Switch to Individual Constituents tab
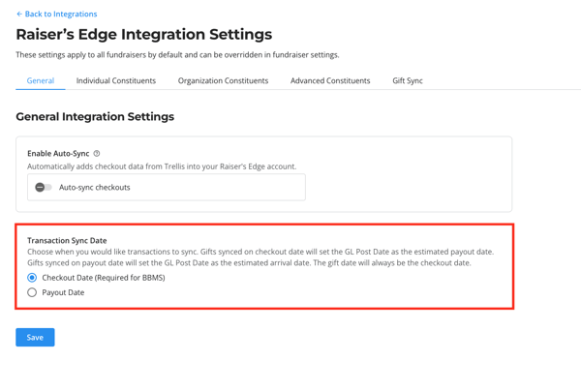The image size is (581, 392). tap(116, 80)
